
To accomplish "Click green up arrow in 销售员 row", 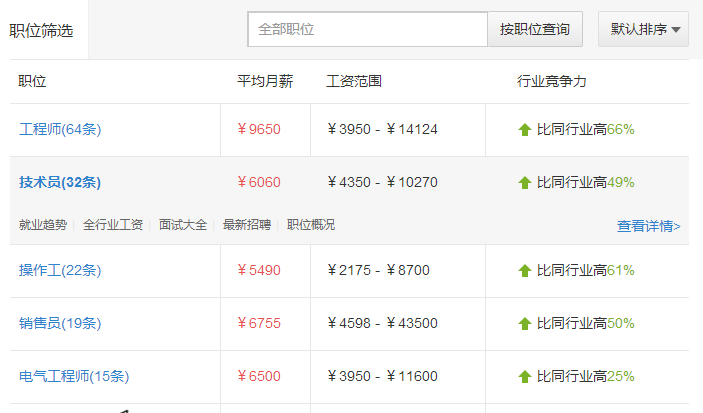I will click(525, 324).
